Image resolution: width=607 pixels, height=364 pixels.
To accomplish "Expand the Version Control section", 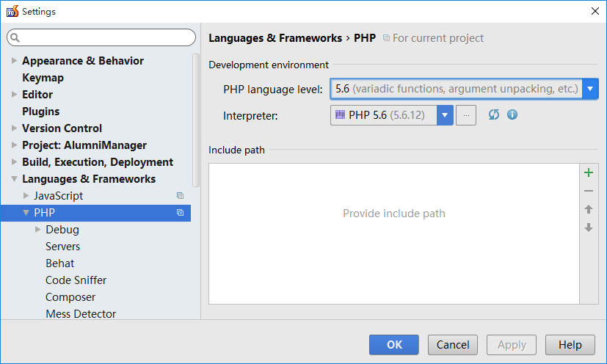I will point(14,128).
